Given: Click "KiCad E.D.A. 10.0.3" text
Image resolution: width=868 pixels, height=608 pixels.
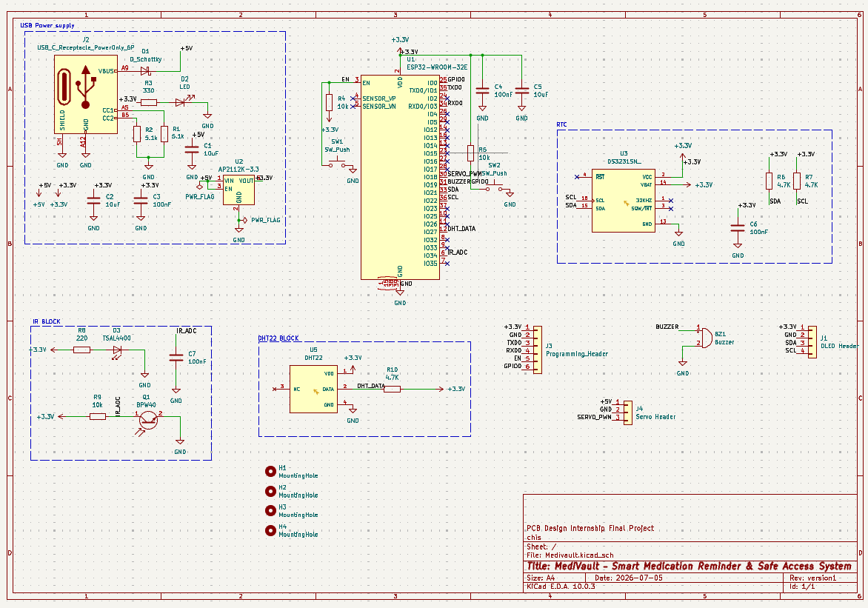Looking at the screenshot, I should point(561,586).
